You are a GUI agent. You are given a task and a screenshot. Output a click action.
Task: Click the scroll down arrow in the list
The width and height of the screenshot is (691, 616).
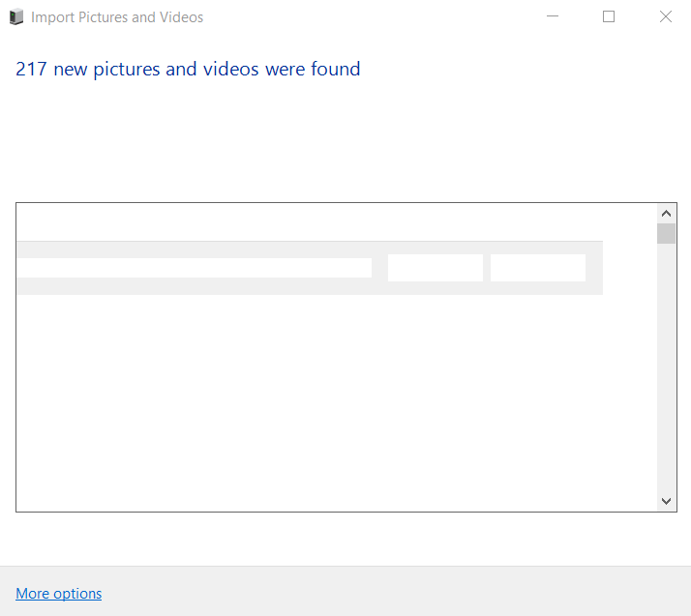[666, 501]
